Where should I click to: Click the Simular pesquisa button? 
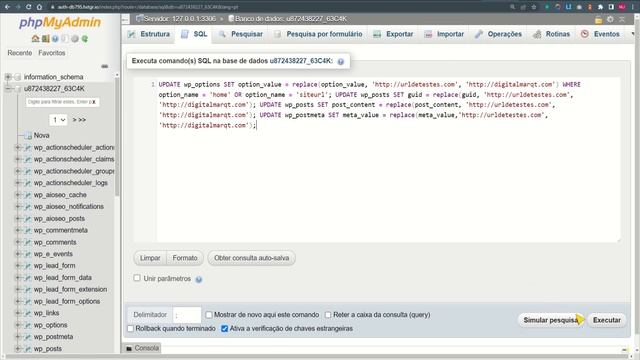(x=551, y=320)
